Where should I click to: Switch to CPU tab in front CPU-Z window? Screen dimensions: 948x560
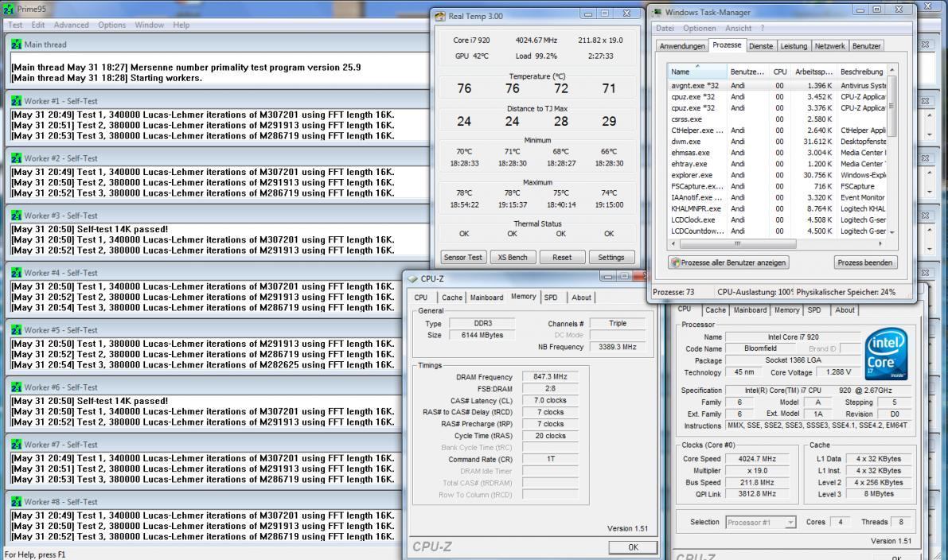point(421,297)
